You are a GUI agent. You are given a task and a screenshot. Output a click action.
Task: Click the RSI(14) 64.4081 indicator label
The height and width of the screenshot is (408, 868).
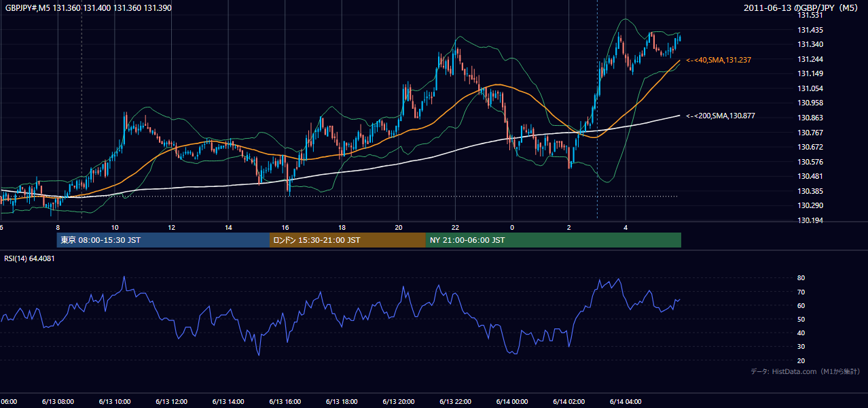30,258
